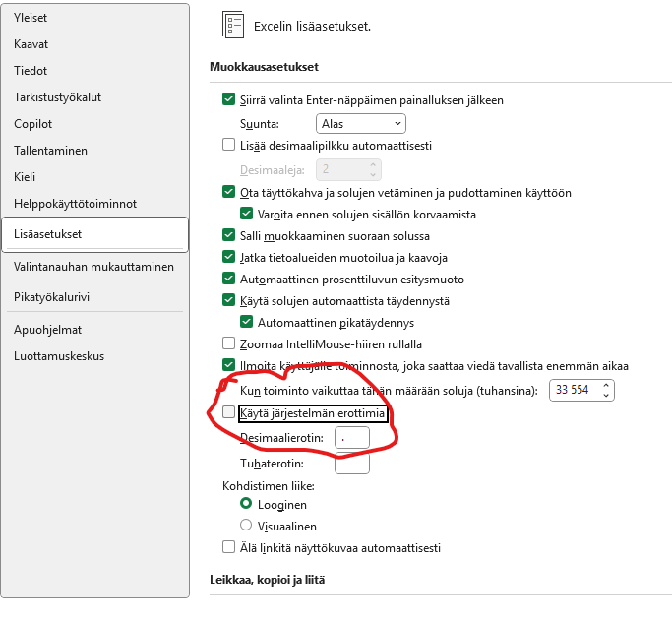Increase the cell count spinner value
This screenshot has width=672, height=623.
[605, 385]
